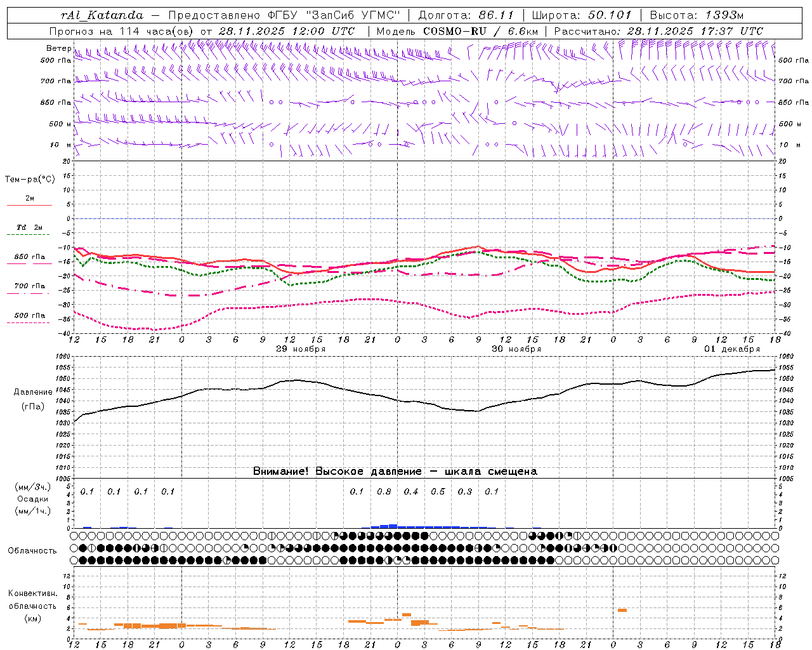812x650 pixels.
Task: Click the Конвективн. облачность (км) panel label
Action: click(32, 606)
